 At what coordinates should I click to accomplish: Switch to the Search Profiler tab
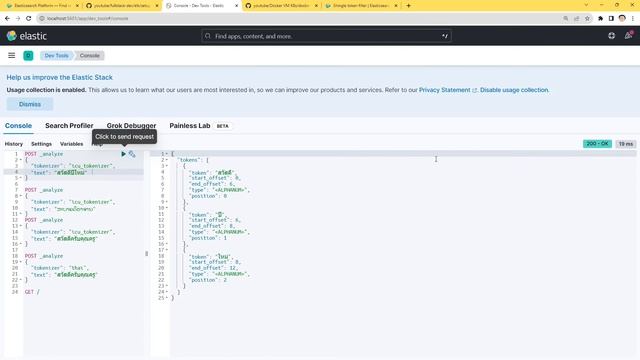coord(69,126)
